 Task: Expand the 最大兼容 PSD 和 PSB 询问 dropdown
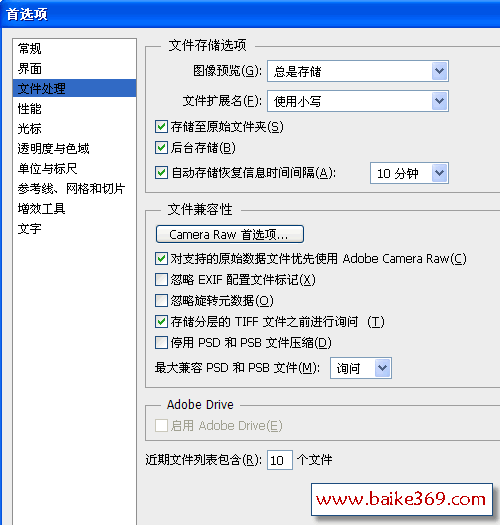pos(382,368)
